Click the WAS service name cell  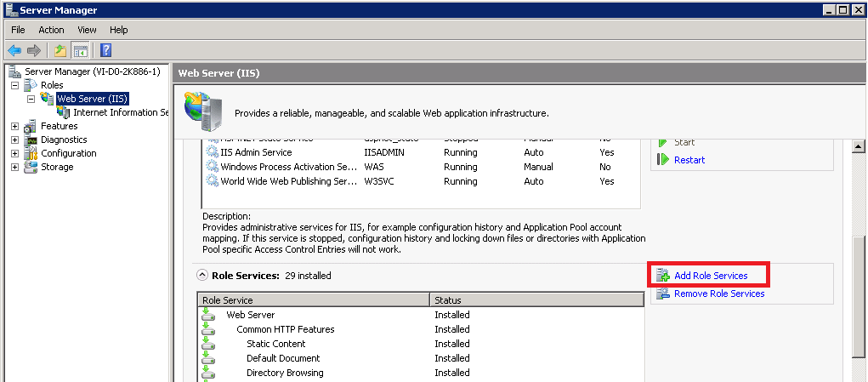click(x=372, y=167)
